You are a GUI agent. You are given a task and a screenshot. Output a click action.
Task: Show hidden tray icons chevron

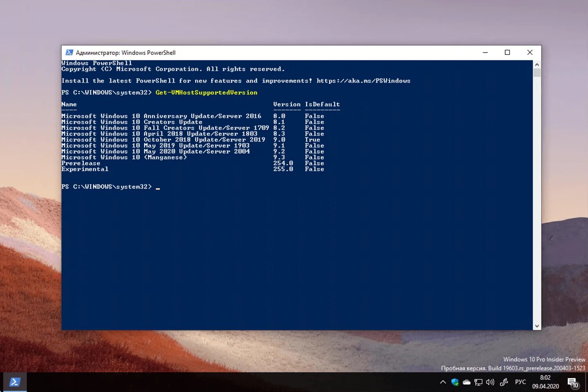coord(443,382)
